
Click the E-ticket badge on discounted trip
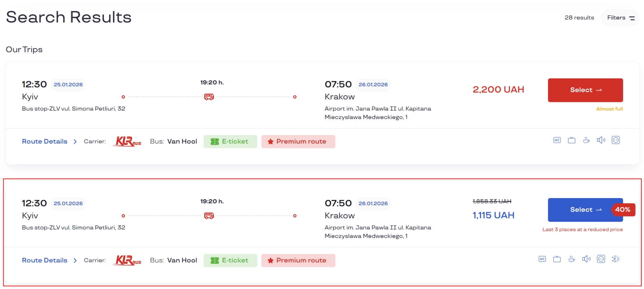coord(230,260)
